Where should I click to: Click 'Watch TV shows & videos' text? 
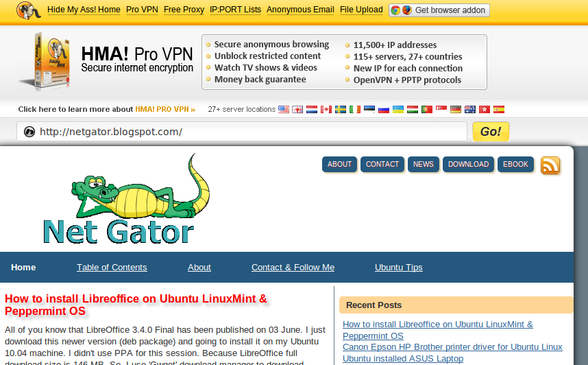tap(265, 68)
